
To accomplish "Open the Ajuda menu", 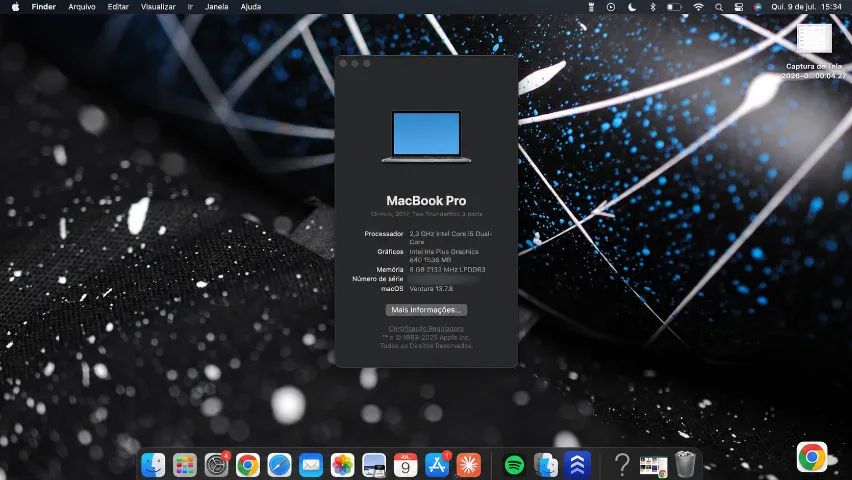I will click(251, 7).
